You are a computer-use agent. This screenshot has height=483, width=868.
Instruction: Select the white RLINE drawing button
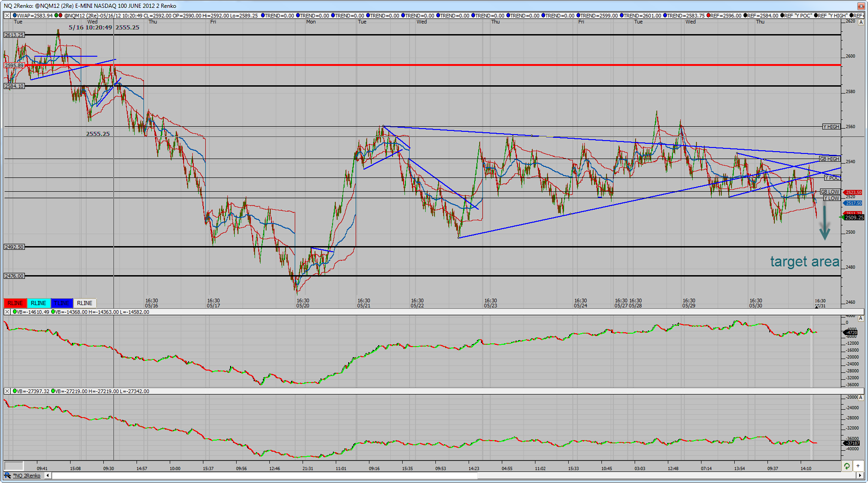point(84,303)
